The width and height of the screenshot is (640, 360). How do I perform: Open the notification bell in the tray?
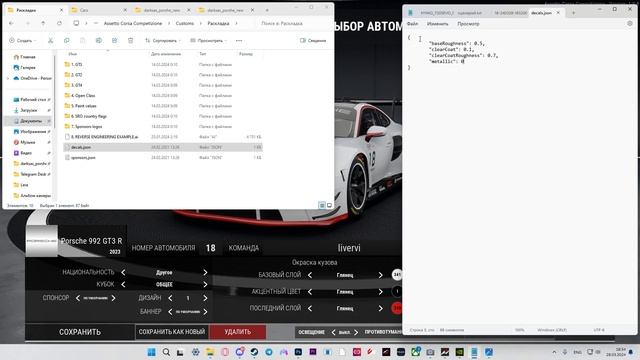click(631, 352)
